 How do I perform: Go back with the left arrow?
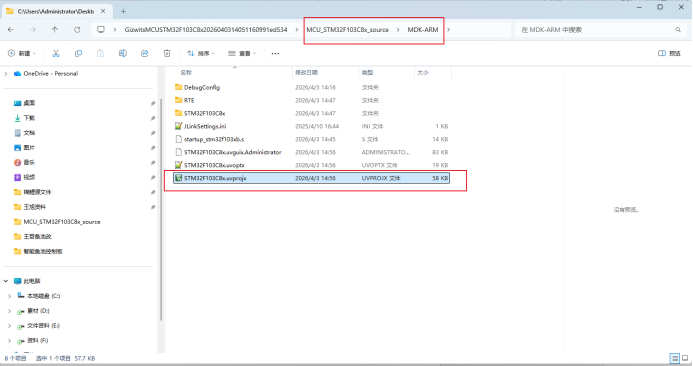(x=11, y=30)
